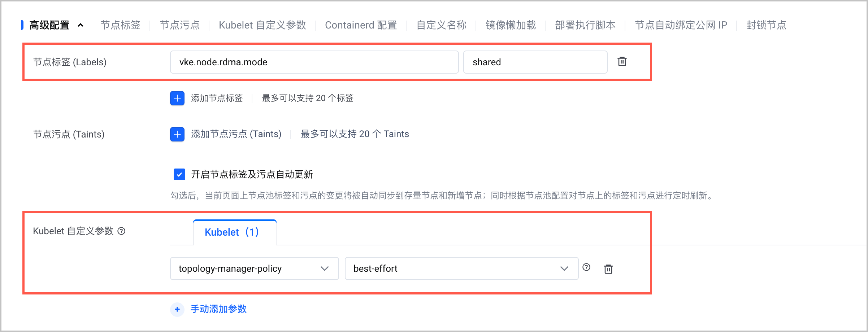The width and height of the screenshot is (868, 332).
Task: Uncheck 开启节点标签及污点自动更新 checkbox
Action: coord(179,174)
